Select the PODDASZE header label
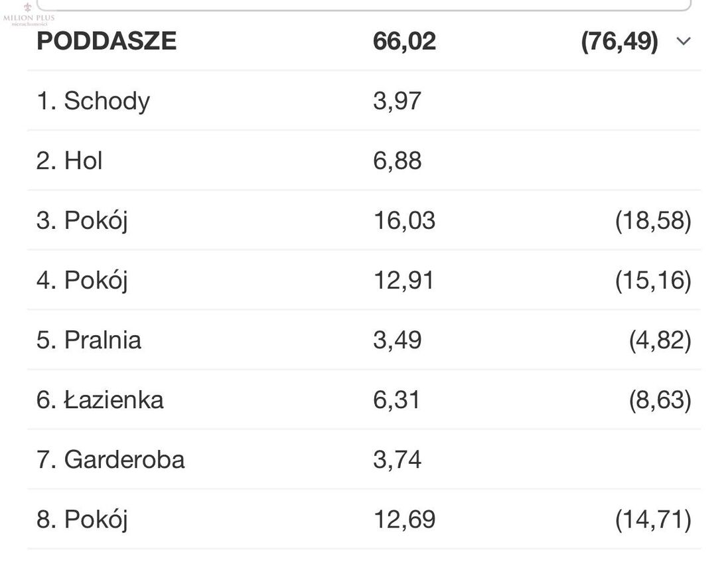The height and width of the screenshot is (584, 728). point(106,41)
